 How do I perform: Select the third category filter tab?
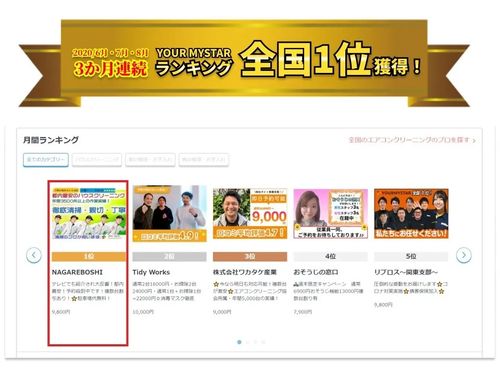click(x=150, y=160)
